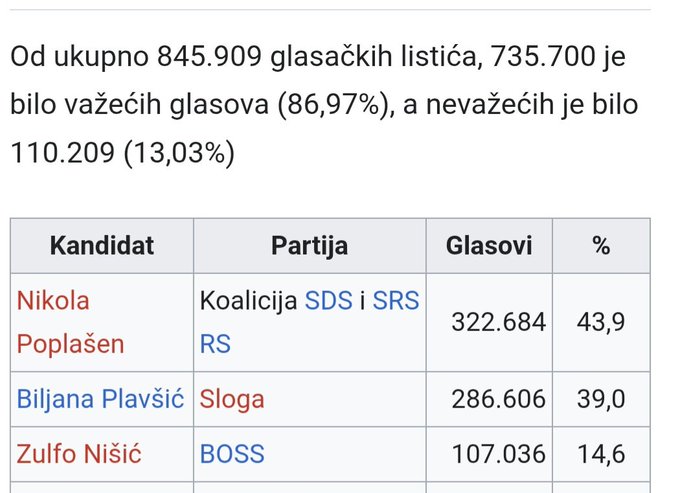Click the Glasovi column header
The image size is (680, 493).
click(x=489, y=245)
